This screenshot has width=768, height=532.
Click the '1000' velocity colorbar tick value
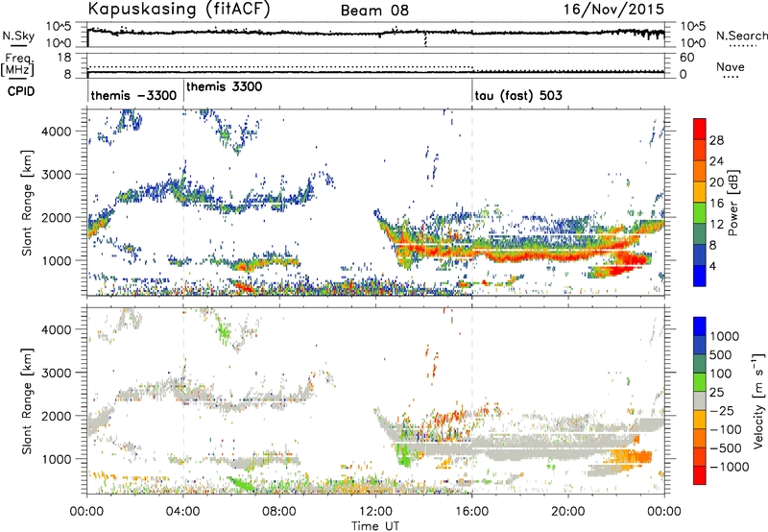point(725,336)
